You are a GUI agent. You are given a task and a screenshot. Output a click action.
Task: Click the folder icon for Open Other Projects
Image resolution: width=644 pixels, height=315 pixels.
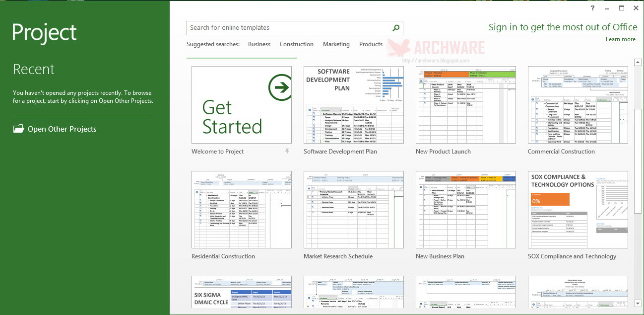[18, 129]
